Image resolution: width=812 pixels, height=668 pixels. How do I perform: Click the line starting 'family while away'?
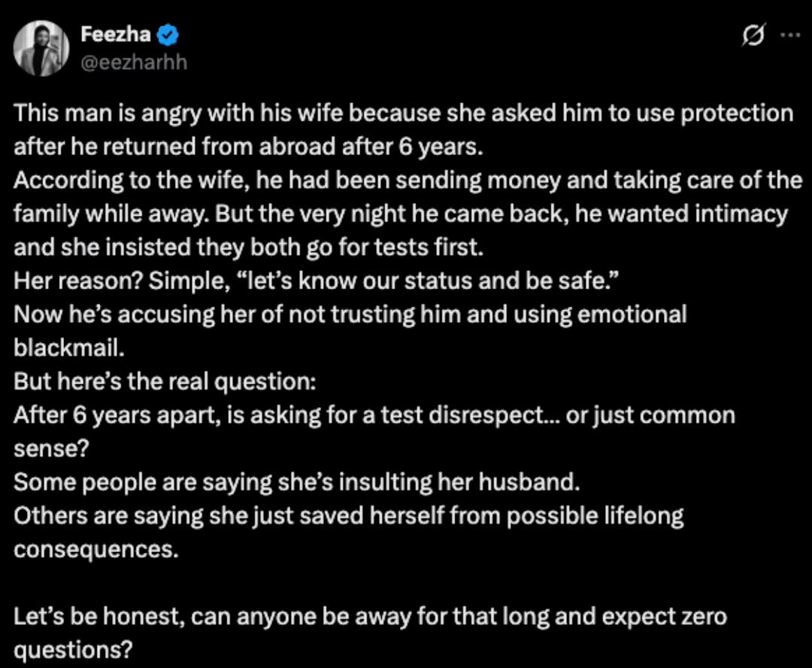pyautogui.click(x=400, y=214)
